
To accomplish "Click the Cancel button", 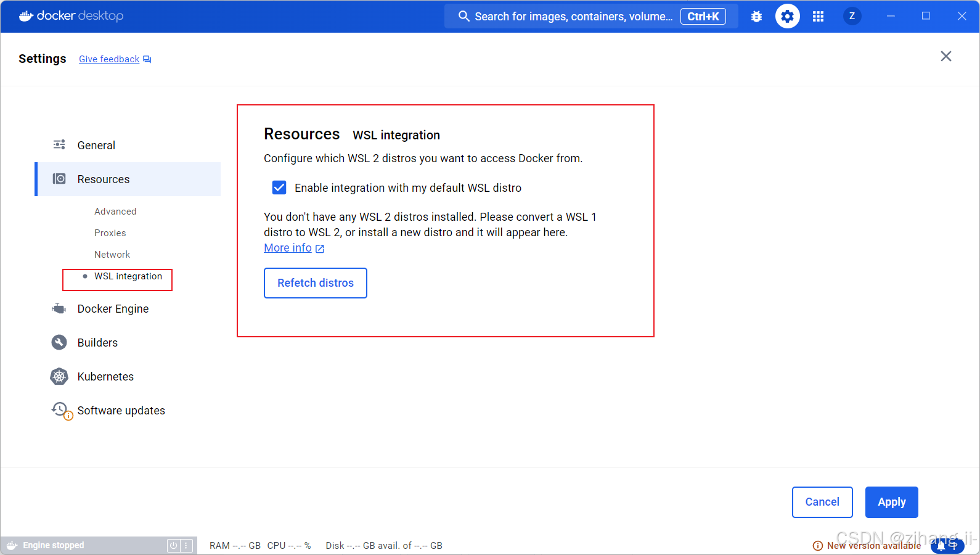I will tap(822, 502).
